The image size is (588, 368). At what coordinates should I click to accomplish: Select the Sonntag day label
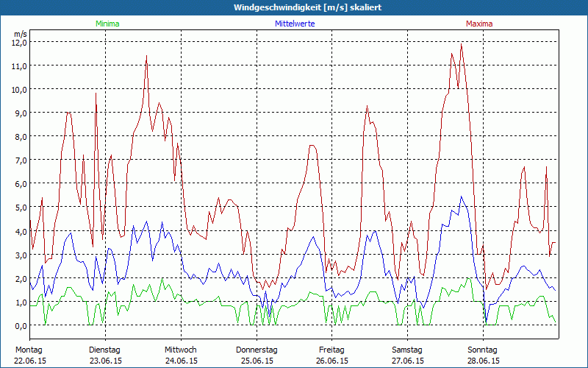point(483,350)
